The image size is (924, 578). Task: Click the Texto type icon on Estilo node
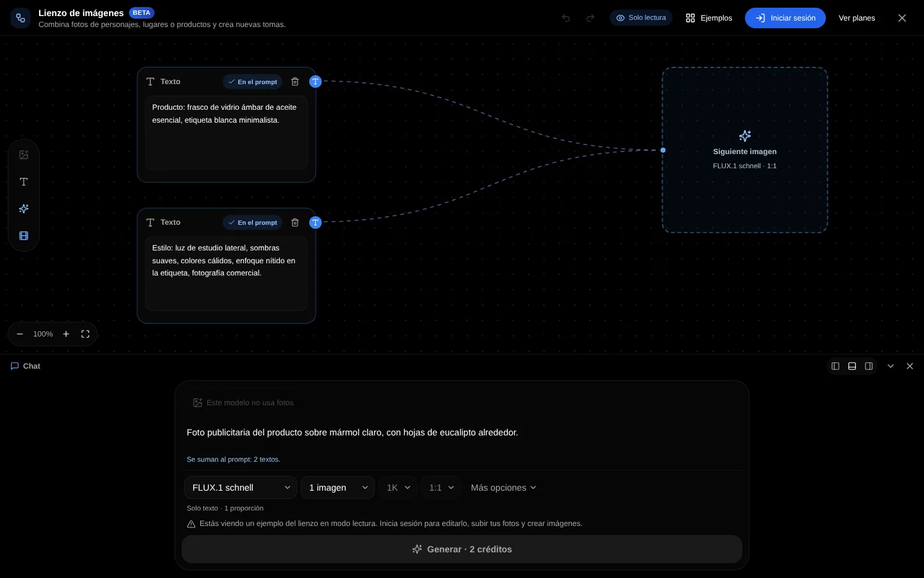(150, 222)
